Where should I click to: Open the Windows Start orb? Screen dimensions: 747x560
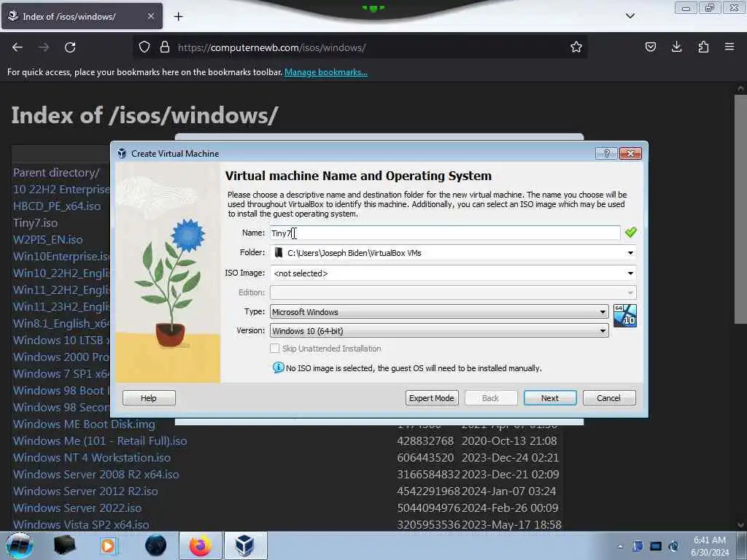(x=20, y=545)
